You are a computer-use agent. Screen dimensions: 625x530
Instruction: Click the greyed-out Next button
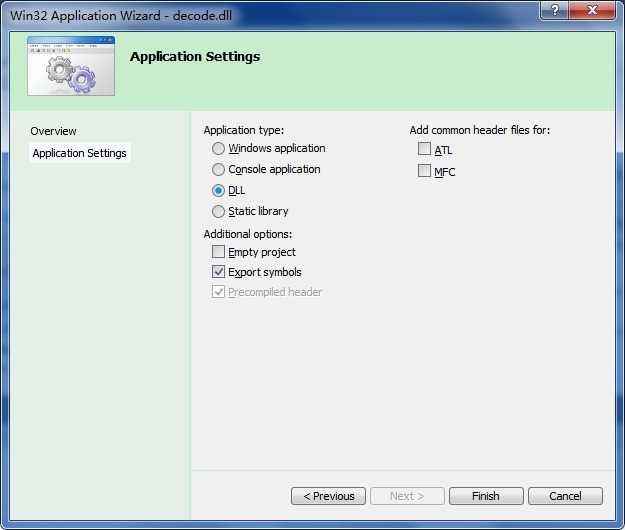coord(407,496)
